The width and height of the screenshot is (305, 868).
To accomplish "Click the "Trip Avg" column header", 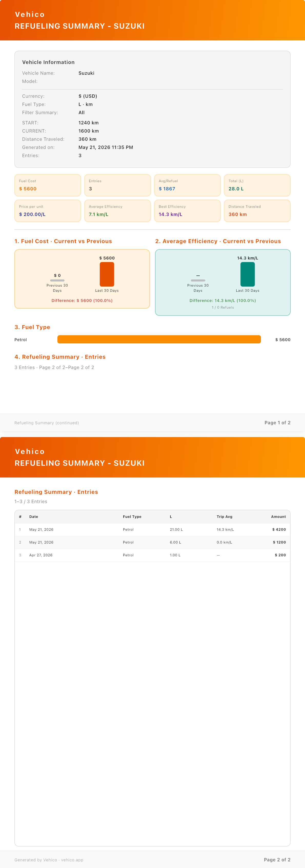I will [x=224, y=517].
